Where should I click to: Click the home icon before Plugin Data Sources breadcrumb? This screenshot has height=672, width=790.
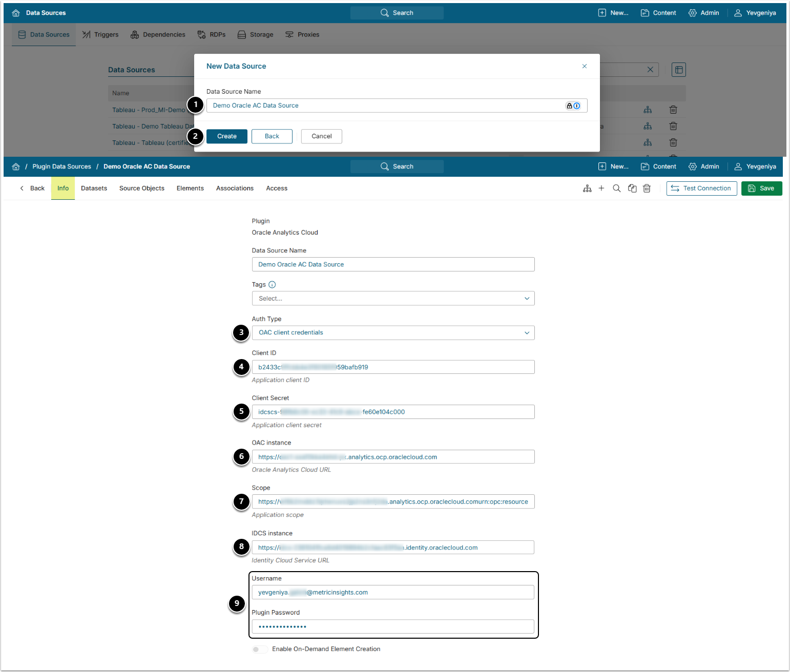pyautogui.click(x=16, y=166)
